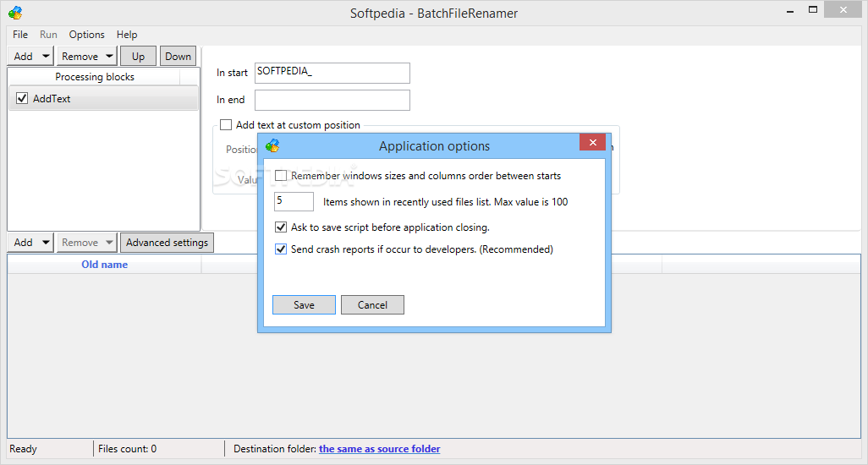This screenshot has width=868, height=465.
Task: Open the File menu
Action: tap(20, 35)
